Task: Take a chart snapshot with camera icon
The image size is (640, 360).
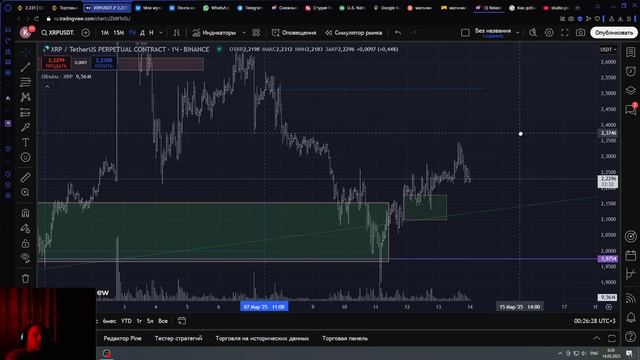Action: point(580,33)
